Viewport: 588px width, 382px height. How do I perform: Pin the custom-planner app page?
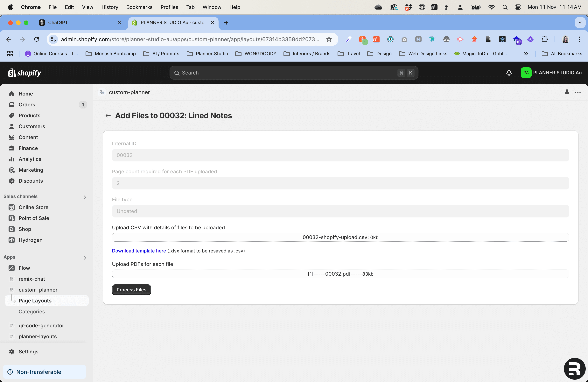point(567,92)
